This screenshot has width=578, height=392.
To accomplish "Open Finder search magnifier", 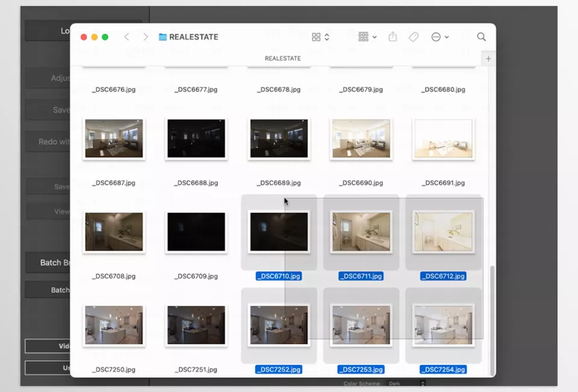I will coord(481,37).
